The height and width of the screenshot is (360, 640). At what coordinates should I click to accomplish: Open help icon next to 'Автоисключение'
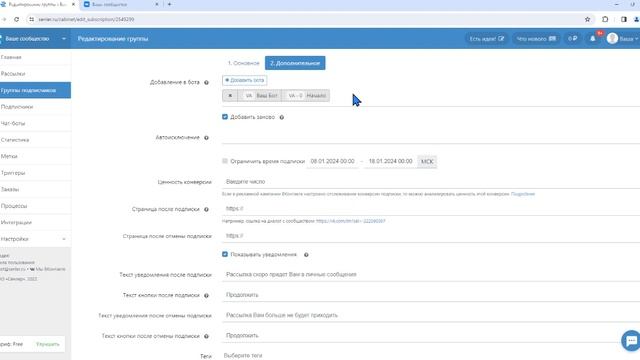click(207, 138)
